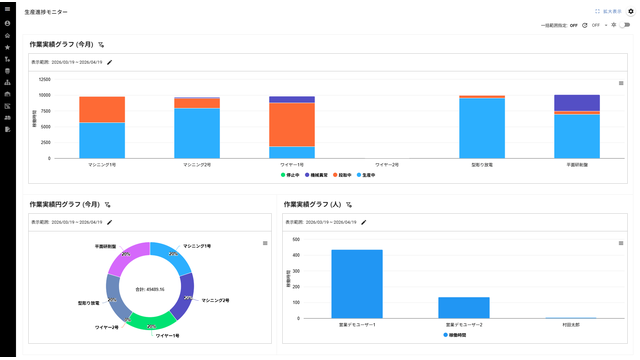Go to home via the sidebar icon

[7, 36]
